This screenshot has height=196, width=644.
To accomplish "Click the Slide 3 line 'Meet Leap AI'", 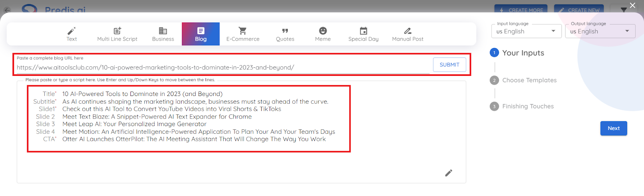I will [x=134, y=124].
